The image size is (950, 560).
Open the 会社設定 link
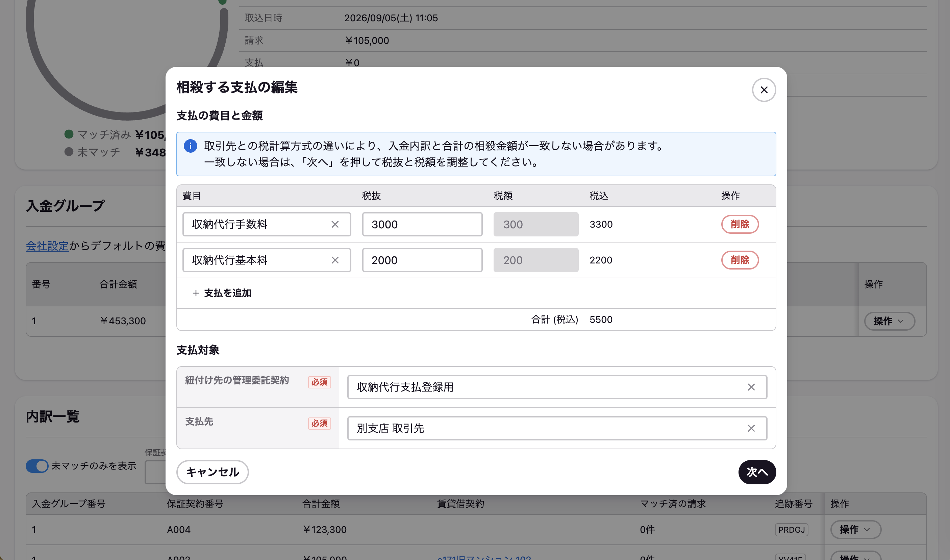click(47, 246)
